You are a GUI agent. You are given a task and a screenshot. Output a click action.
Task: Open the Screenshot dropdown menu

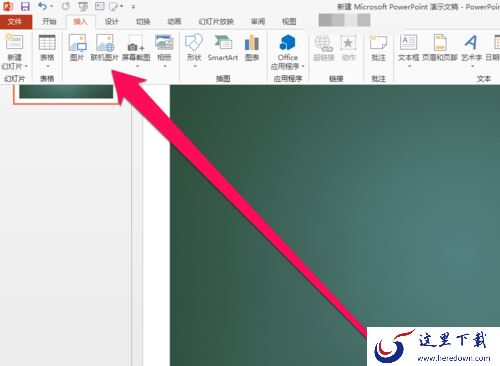[137, 66]
